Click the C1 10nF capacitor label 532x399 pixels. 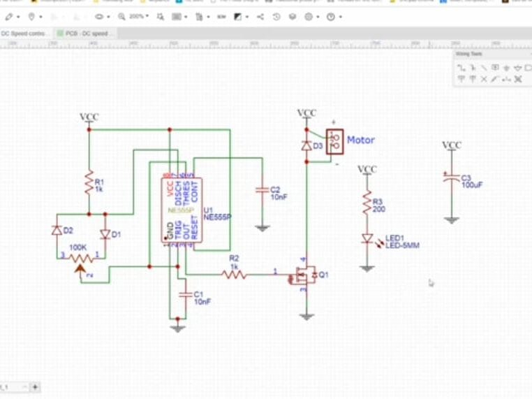click(202, 298)
